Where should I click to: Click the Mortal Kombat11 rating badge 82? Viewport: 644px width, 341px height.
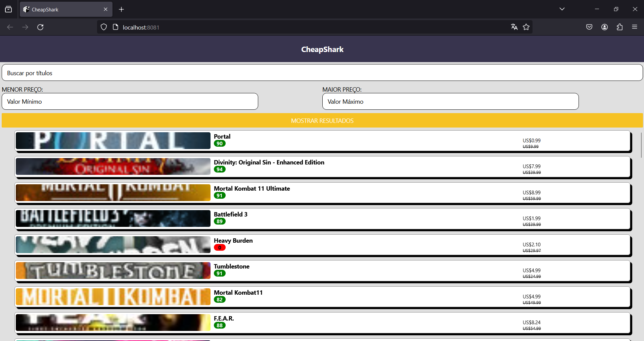220,300
